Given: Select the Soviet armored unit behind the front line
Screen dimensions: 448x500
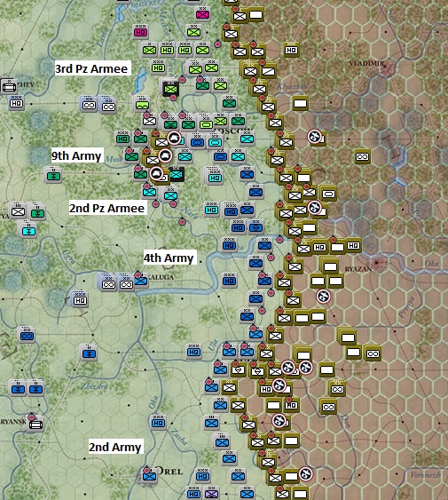Looking at the screenshot, I should [x=328, y=194].
